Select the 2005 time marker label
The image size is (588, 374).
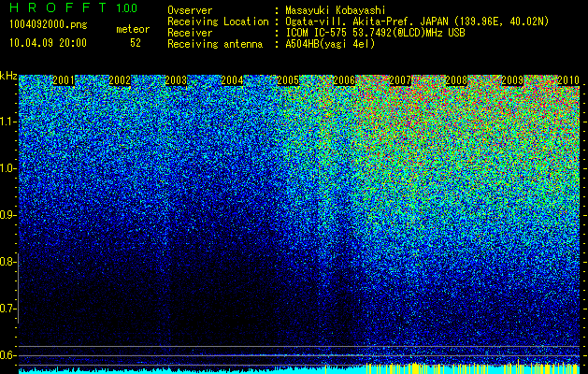(288, 80)
